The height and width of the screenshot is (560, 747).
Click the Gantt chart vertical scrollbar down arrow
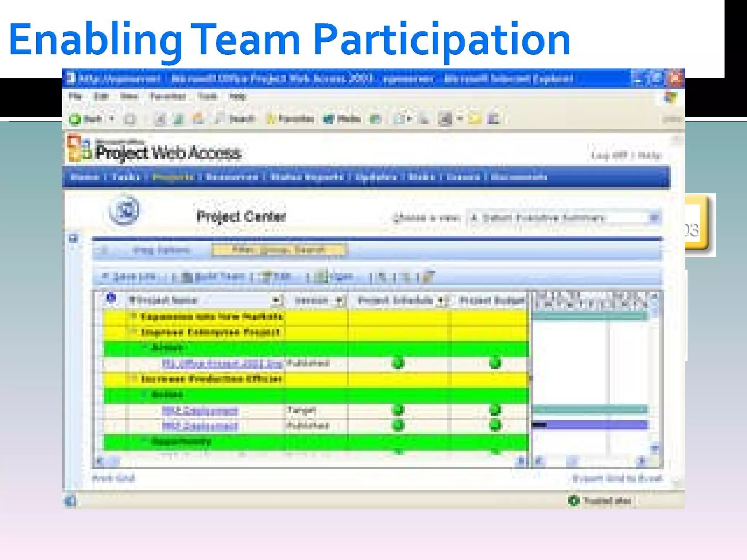(x=655, y=448)
